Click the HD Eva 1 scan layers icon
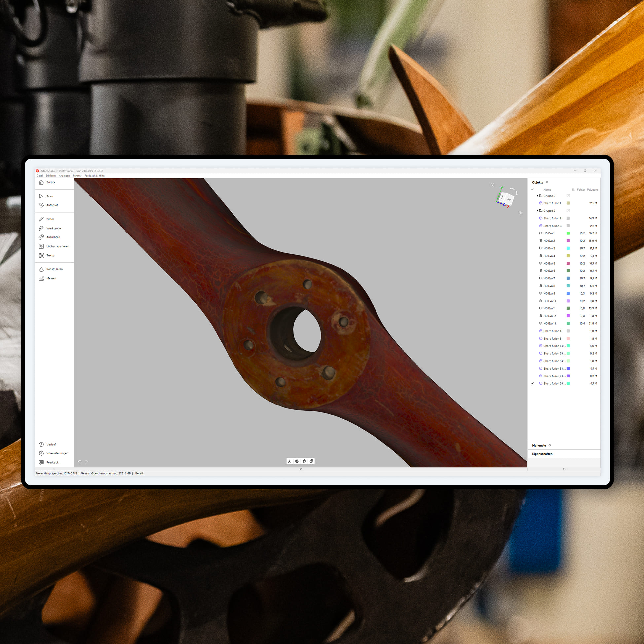This screenshot has width=644, height=644. tap(541, 233)
